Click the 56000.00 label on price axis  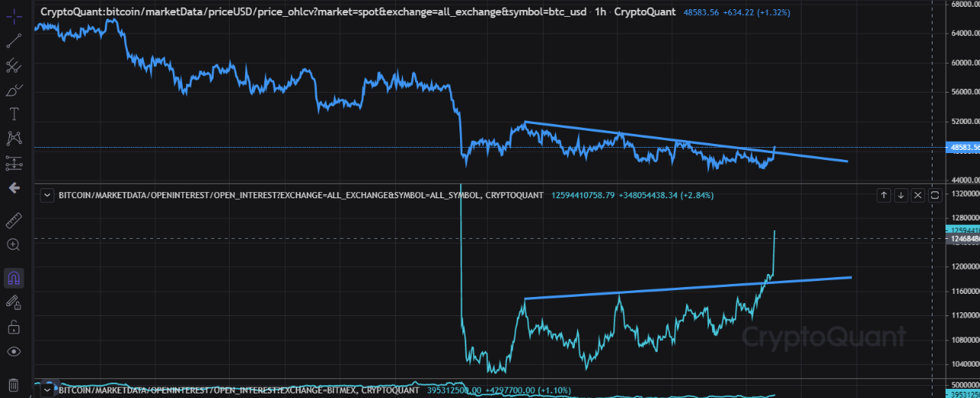click(964, 92)
